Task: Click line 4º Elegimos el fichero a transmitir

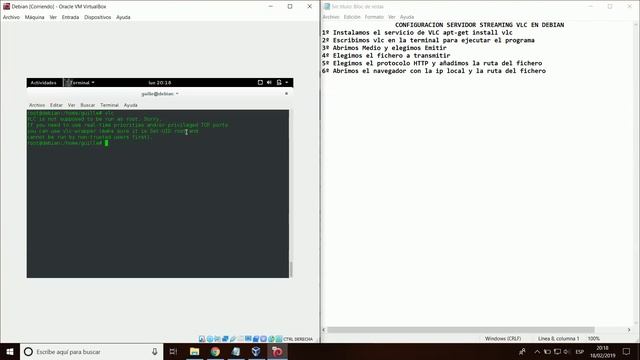Action: click(x=386, y=56)
